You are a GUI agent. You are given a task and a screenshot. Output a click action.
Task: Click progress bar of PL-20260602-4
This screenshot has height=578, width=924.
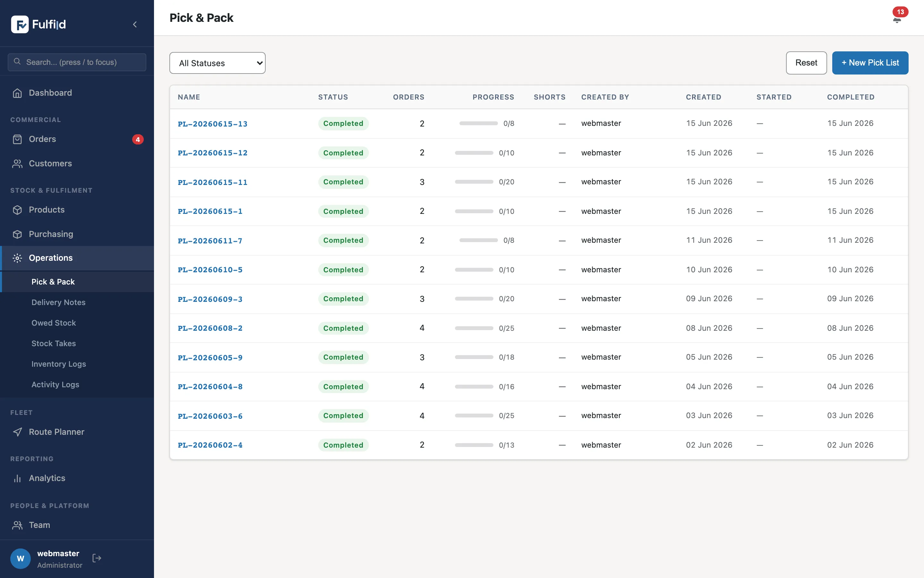pyautogui.click(x=474, y=445)
